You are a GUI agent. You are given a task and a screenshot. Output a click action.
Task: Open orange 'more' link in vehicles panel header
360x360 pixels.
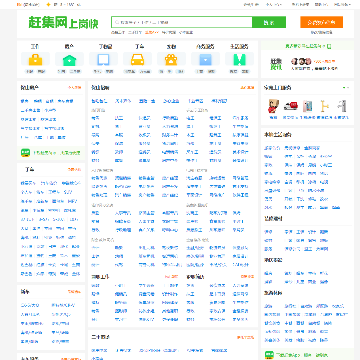[75, 169]
